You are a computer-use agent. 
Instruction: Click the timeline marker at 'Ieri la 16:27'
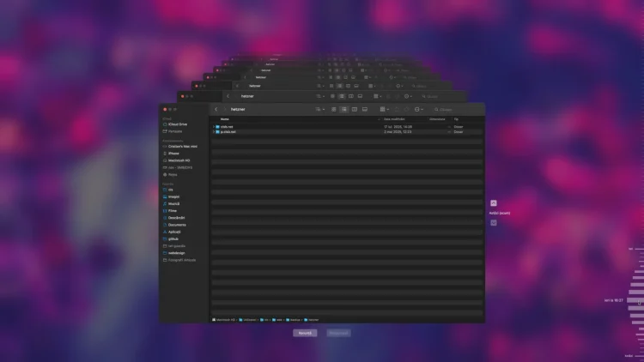coord(634,301)
